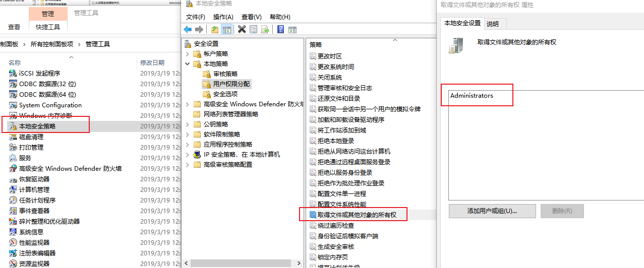Open the 操作(A) menu
Viewport: 644px width, 268px height.
coord(223,17)
